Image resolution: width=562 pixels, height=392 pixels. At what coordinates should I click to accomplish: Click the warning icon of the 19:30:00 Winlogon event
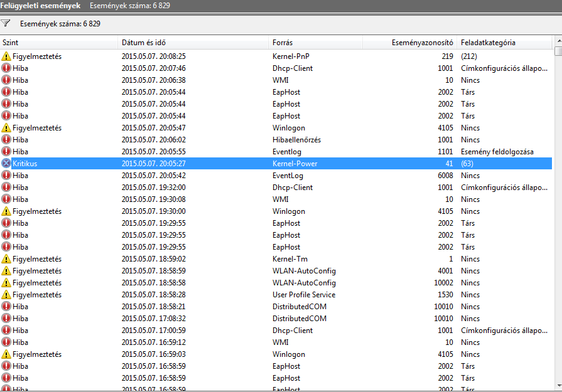[x=6, y=211]
